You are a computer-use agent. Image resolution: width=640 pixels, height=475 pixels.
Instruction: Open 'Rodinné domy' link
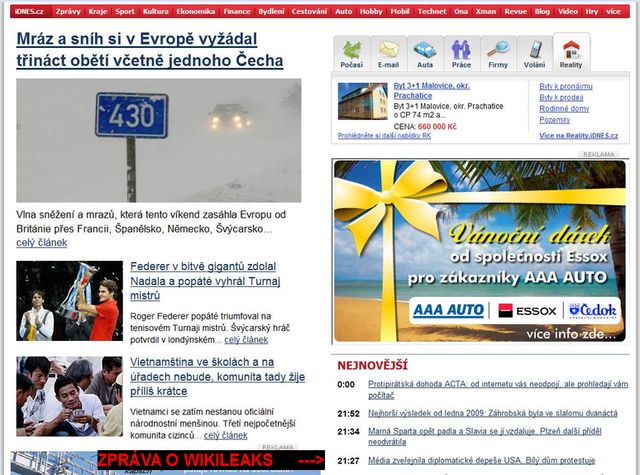click(x=564, y=109)
